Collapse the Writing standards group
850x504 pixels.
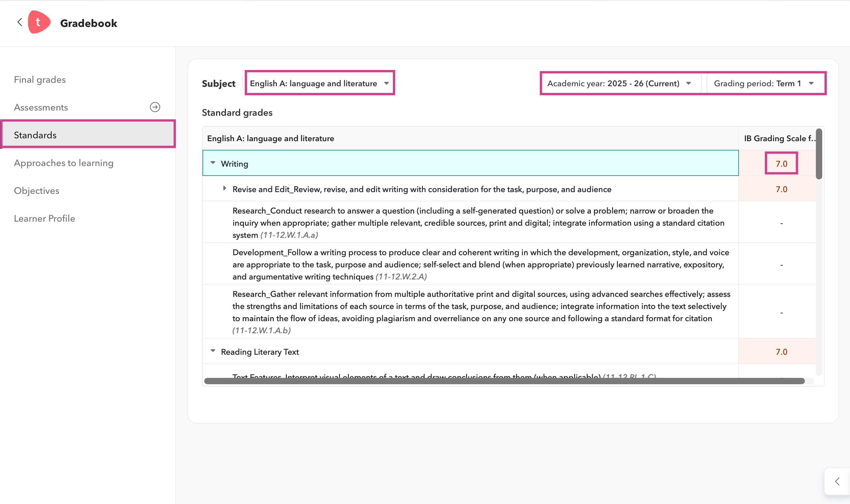(x=213, y=163)
